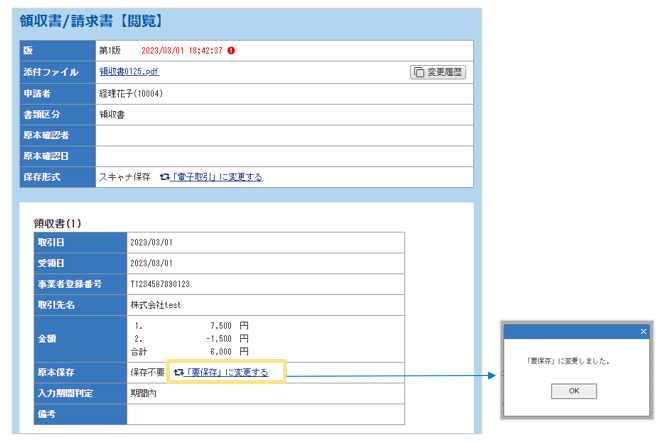Viewport: 664px width, 442px height.
Task: Click the red alert icon beside the timestamp
Action: tap(232, 50)
